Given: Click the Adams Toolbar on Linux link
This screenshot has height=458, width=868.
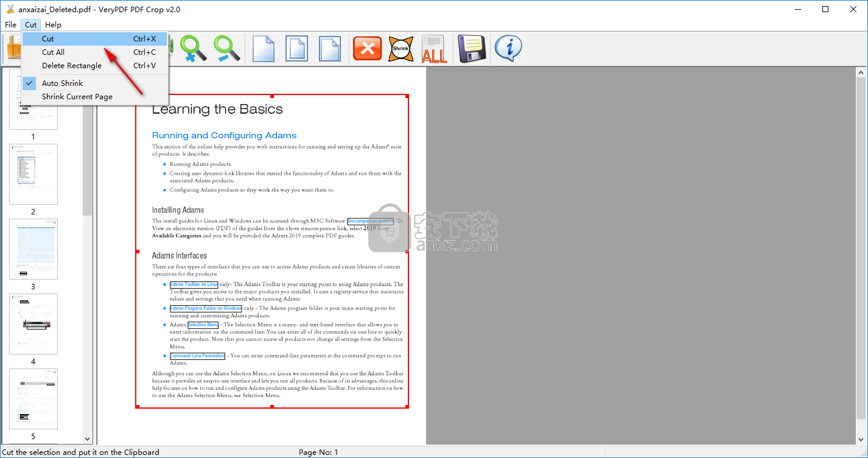Looking at the screenshot, I should pyautogui.click(x=194, y=284).
